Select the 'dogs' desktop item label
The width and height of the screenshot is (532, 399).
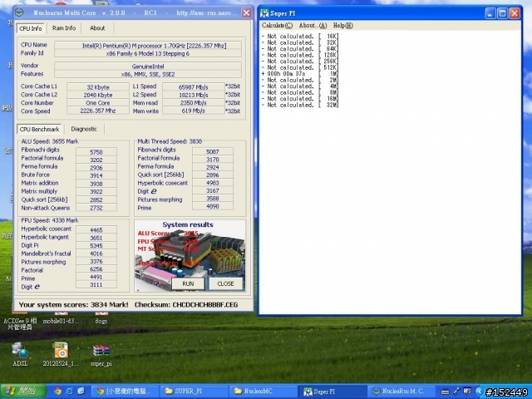(101, 321)
